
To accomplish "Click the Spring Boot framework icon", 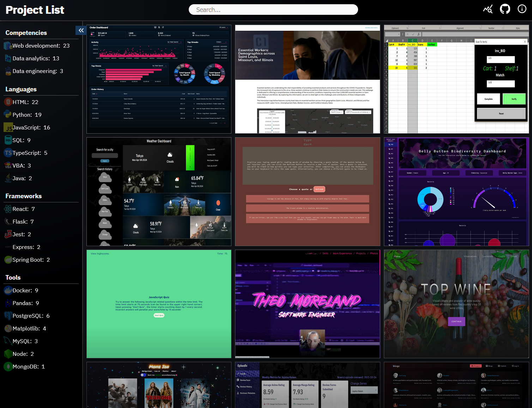I will click(x=8, y=260).
